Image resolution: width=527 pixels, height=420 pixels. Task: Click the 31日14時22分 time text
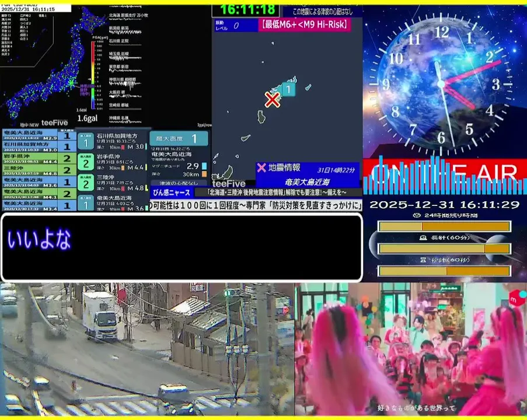click(x=336, y=170)
